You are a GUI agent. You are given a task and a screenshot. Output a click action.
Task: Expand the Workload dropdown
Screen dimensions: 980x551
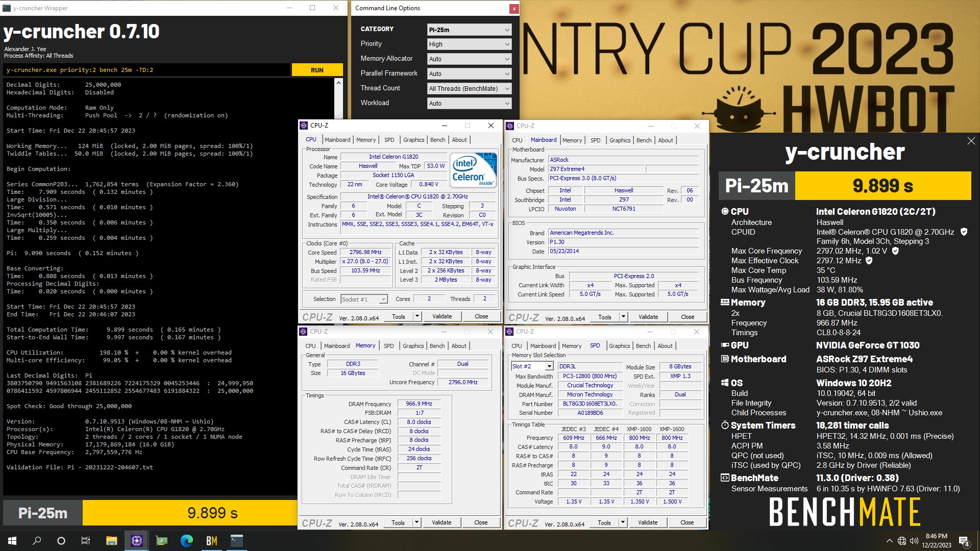tap(469, 103)
